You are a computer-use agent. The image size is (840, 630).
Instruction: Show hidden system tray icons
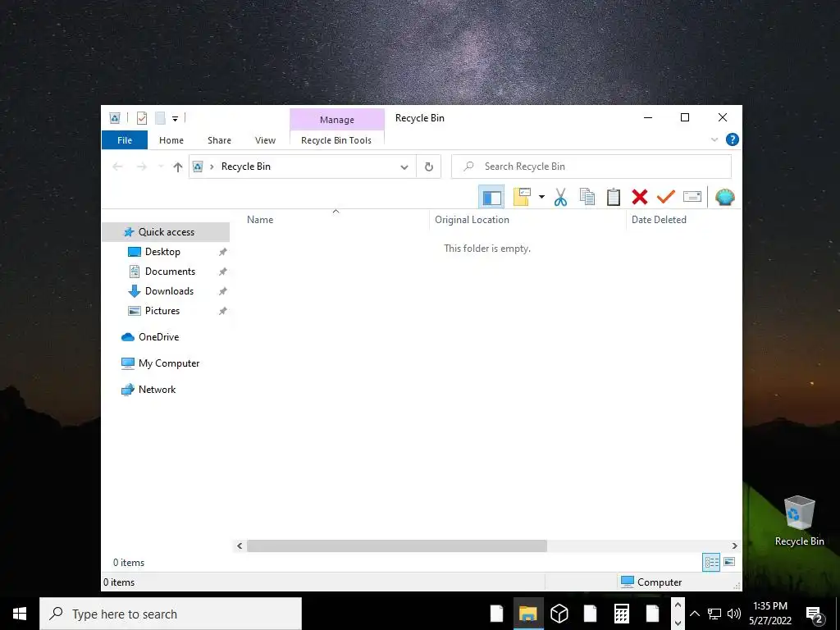[x=695, y=614]
